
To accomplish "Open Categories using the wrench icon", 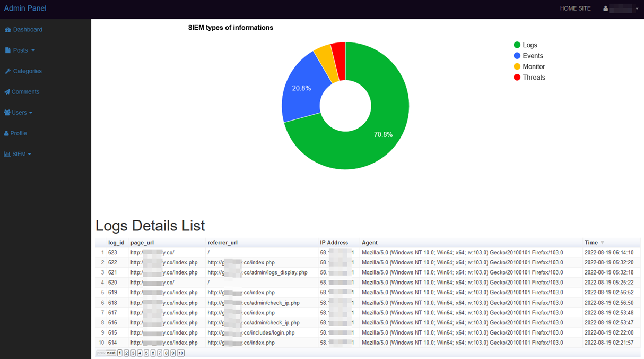I will 8,71.
